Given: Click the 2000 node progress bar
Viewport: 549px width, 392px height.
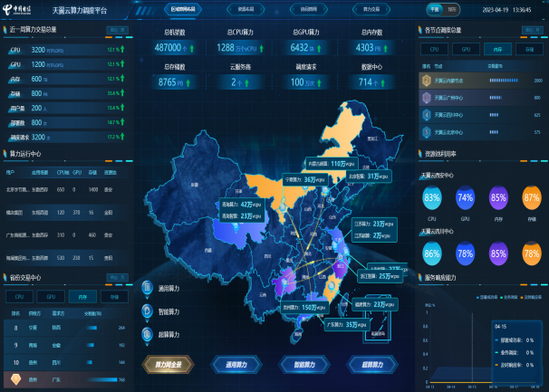Looking at the screenshot, I should pyautogui.click(x=504, y=81).
